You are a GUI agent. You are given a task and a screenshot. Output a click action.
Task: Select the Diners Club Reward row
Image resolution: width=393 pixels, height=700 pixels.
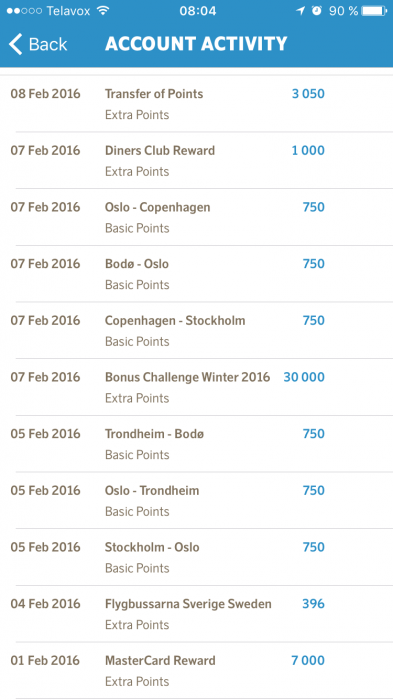point(196,160)
